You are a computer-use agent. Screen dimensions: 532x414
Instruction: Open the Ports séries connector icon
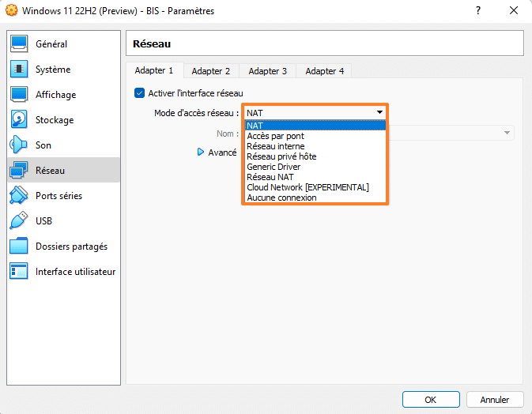pos(19,196)
